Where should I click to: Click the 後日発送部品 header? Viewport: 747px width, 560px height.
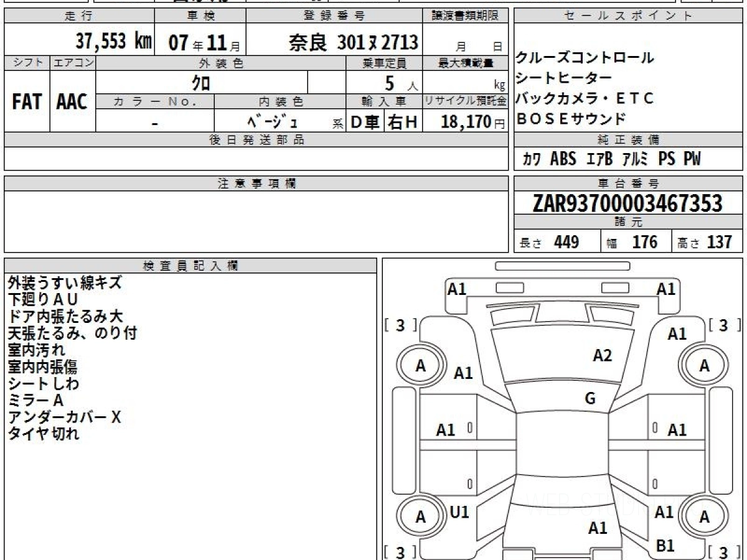(x=256, y=140)
